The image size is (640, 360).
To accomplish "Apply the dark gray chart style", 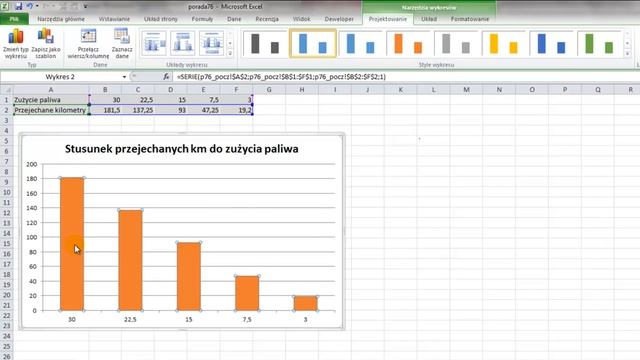I will [x=265, y=43].
